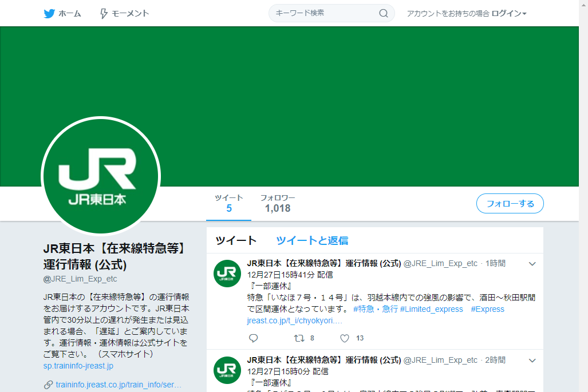Screen dimensions: 588x392
Task: Open the large JR東日本 profile picture
Action: tap(101, 176)
